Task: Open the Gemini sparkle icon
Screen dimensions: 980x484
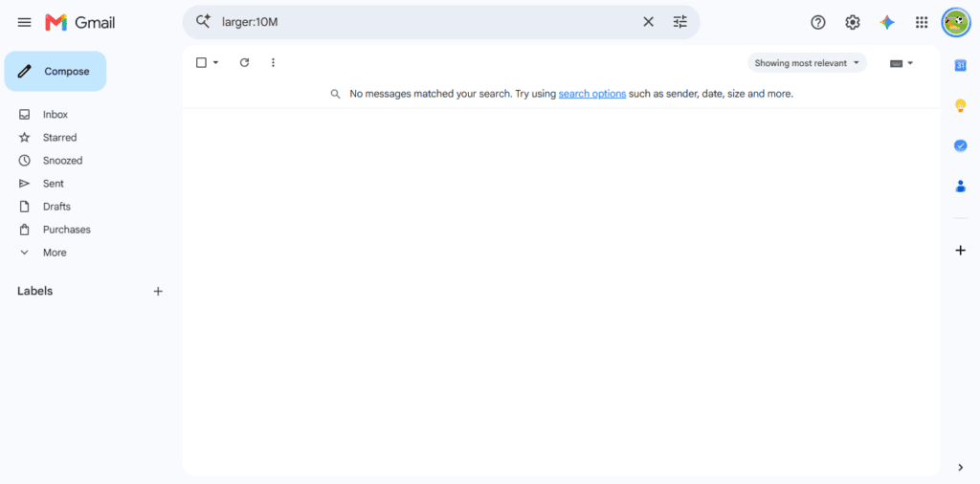Action: pos(887,23)
